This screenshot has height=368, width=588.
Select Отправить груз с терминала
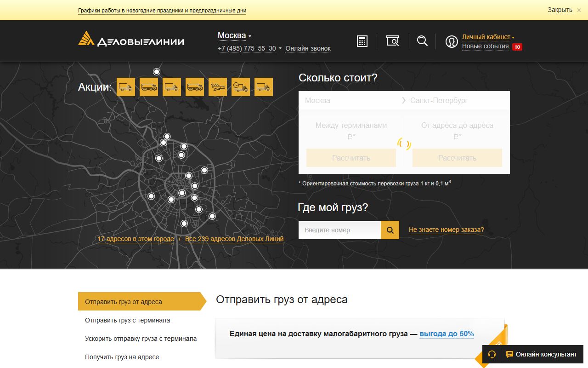point(127,320)
